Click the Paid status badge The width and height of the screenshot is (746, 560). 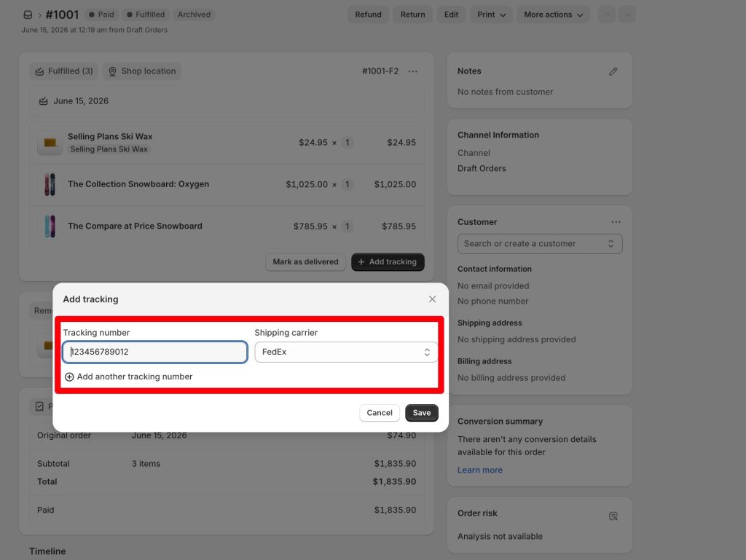pyautogui.click(x=101, y=15)
